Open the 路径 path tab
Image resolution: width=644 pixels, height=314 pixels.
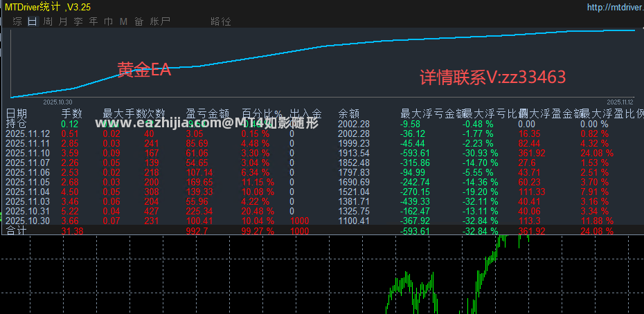(x=221, y=21)
